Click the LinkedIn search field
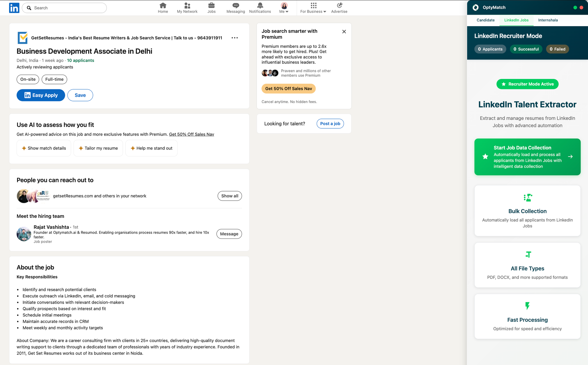Screen dimensions: 588x365 68,8
